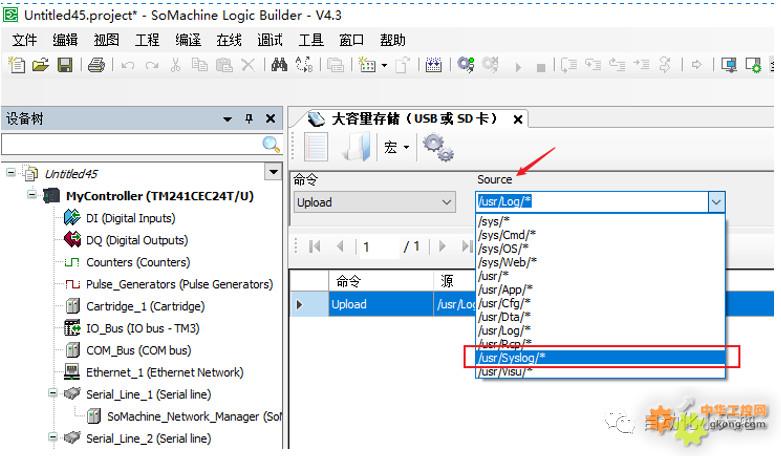Select Cartridge_1 (Cartridge) node
781x456 pixels.
point(145,306)
